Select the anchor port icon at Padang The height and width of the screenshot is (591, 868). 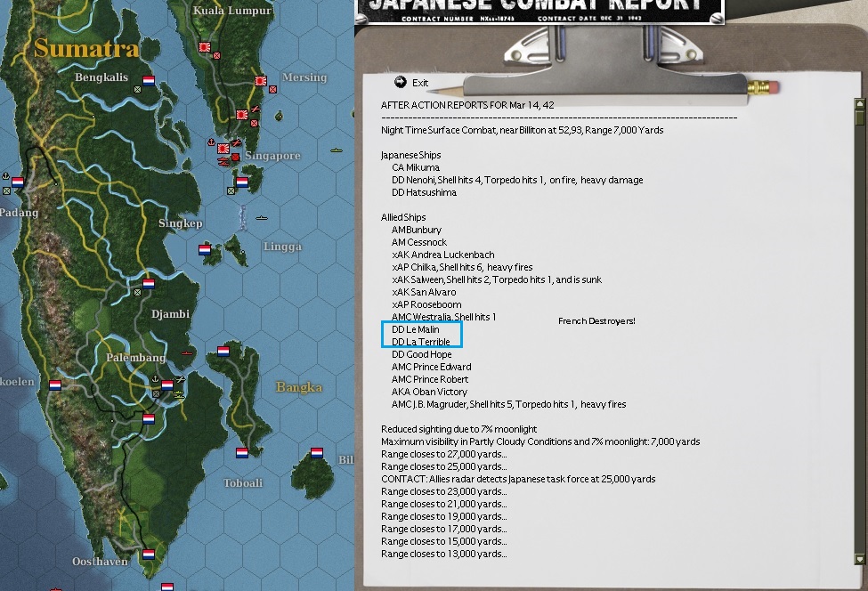[5, 176]
